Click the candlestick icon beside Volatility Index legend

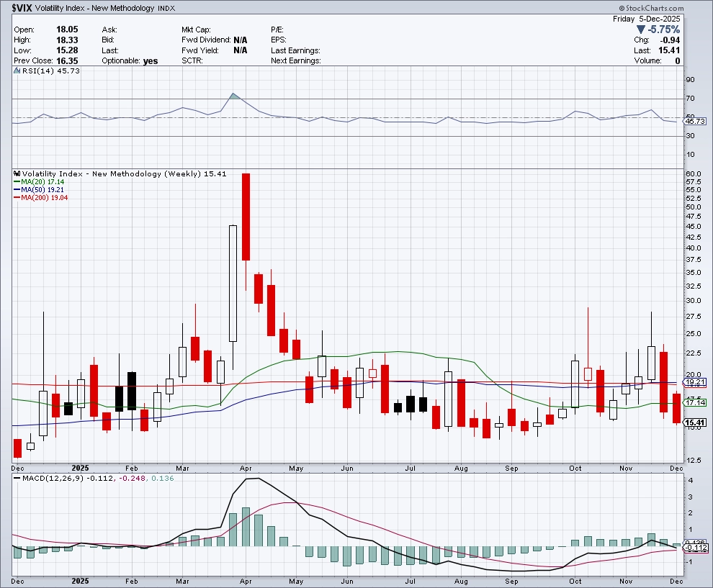tap(17, 174)
